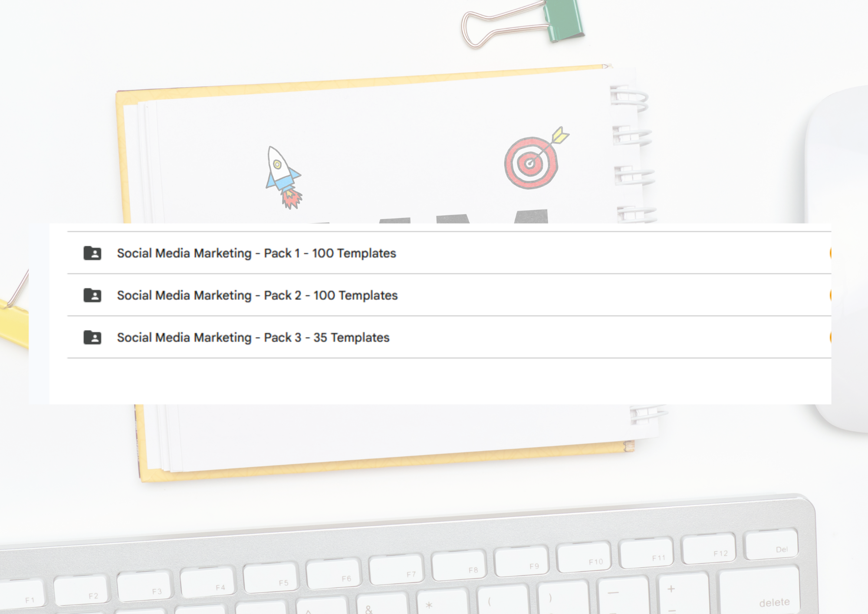The height and width of the screenshot is (614, 868).
Task: Open the shared folder icon for Pack 3
Action: click(x=92, y=337)
